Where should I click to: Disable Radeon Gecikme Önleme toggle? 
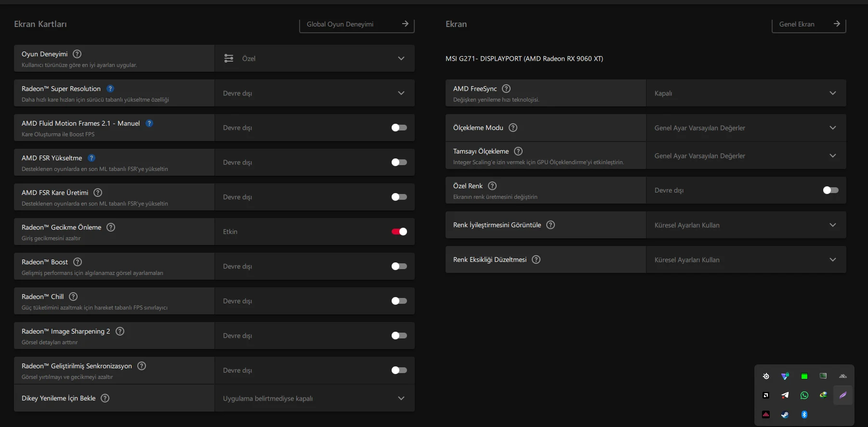399,232
